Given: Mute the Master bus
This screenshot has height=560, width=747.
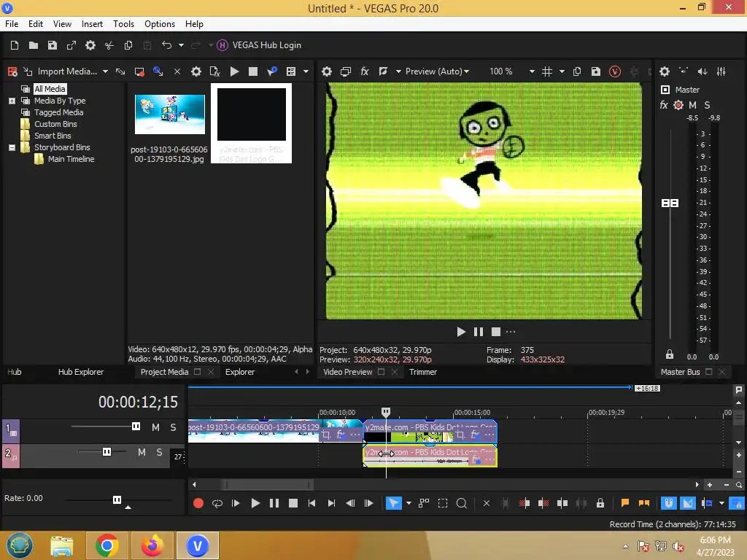Looking at the screenshot, I should coord(693,105).
